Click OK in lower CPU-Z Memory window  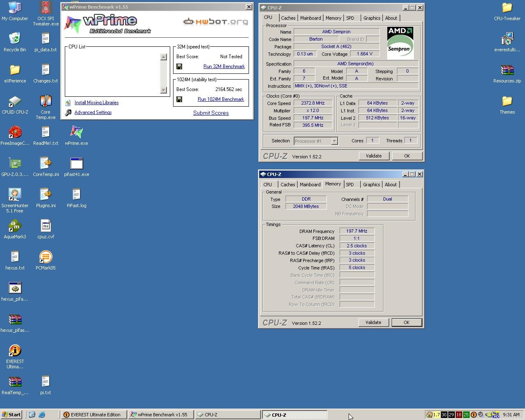[406, 322]
